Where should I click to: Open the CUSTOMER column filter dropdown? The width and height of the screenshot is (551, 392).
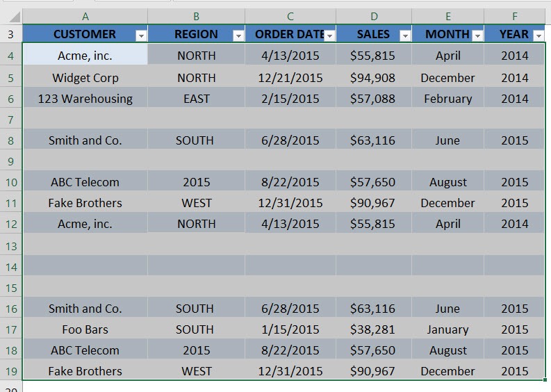click(x=141, y=35)
